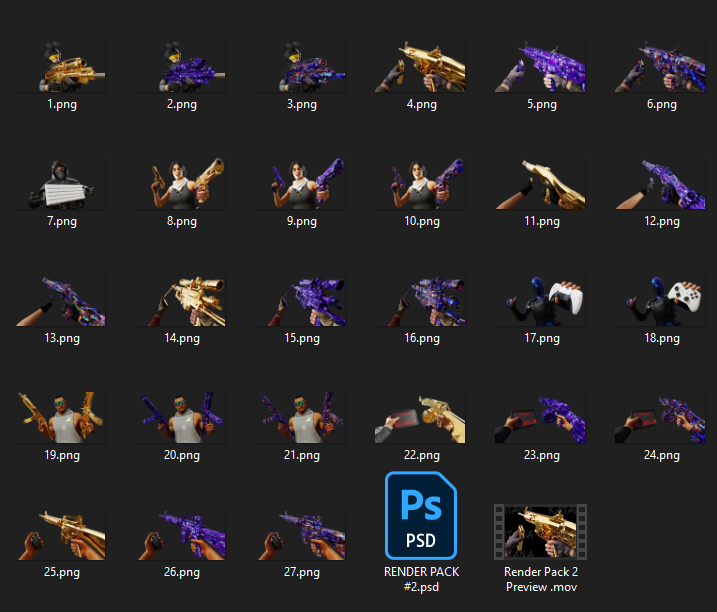Click the "2.png" file name label
This screenshot has height=612, width=717.
pyautogui.click(x=182, y=104)
